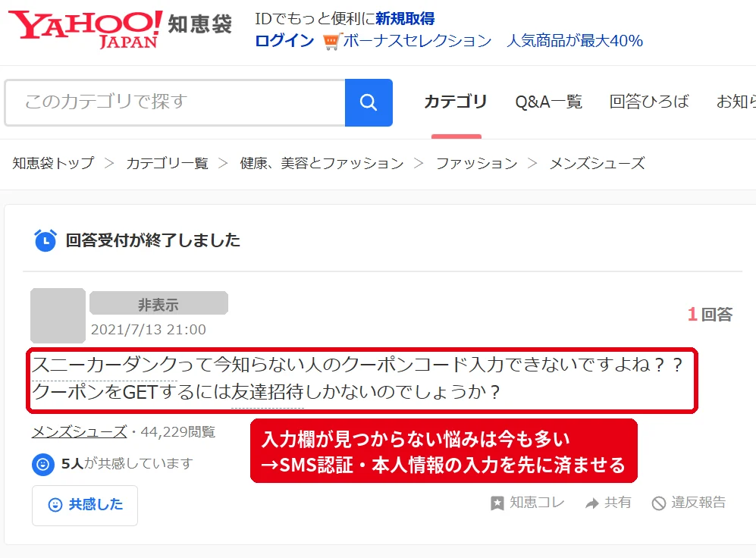Click the question line starting スニーカーダンクって

point(357,365)
